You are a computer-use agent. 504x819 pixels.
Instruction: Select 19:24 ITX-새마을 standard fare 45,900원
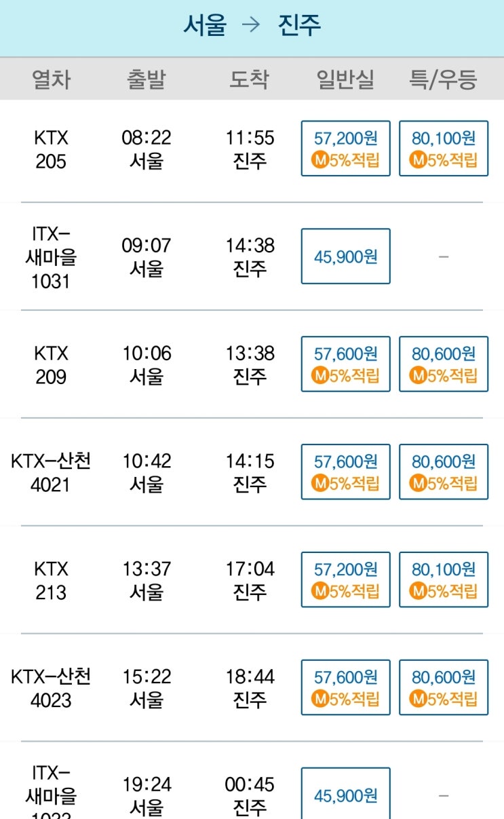point(346,794)
